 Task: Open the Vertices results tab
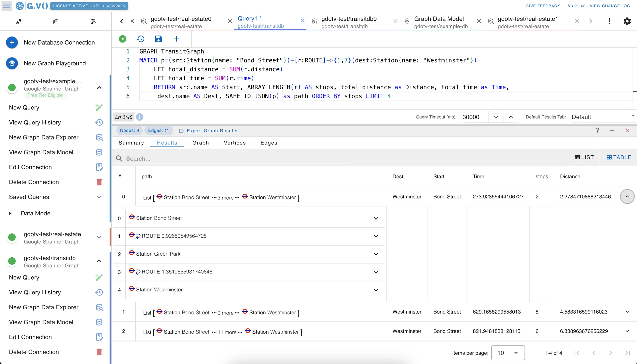[235, 143]
